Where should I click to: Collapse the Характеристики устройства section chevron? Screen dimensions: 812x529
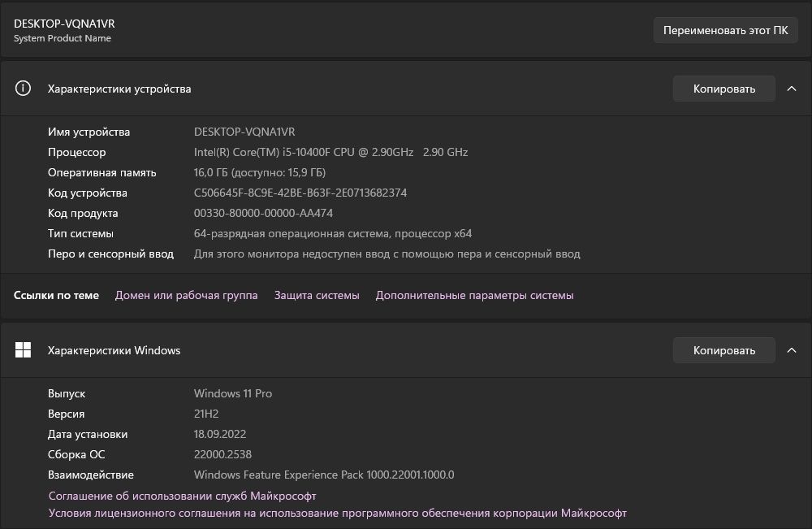click(x=792, y=89)
